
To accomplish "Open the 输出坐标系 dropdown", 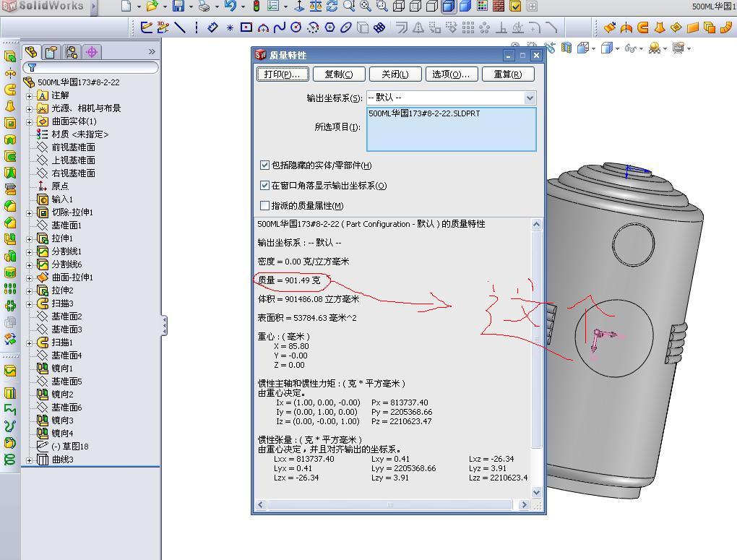I will (x=530, y=98).
